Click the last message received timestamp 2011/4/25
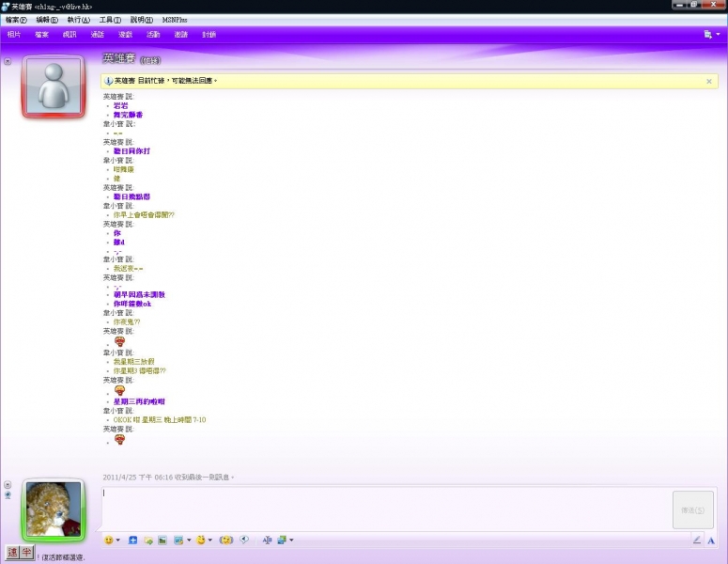This screenshot has height=564, width=728. (167, 478)
